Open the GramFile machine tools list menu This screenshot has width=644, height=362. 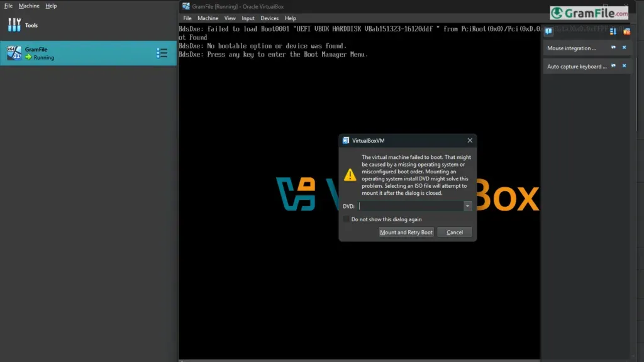pos(162,53)
